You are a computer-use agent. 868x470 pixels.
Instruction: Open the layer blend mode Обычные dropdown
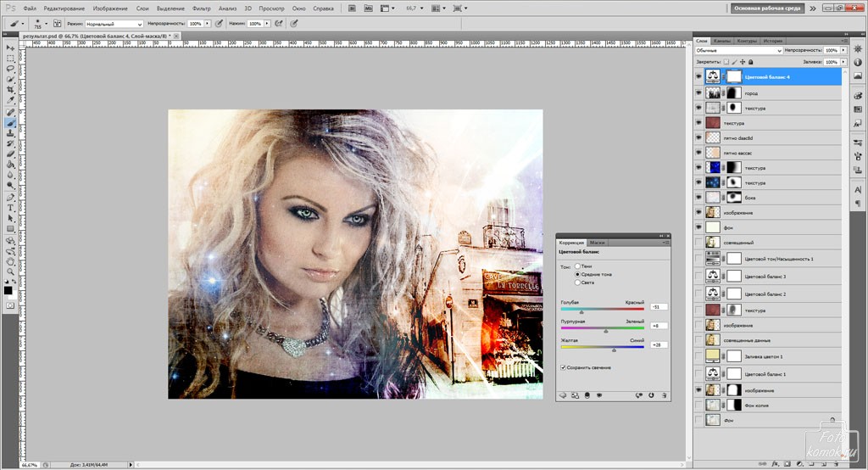click(x=737, y=51)
